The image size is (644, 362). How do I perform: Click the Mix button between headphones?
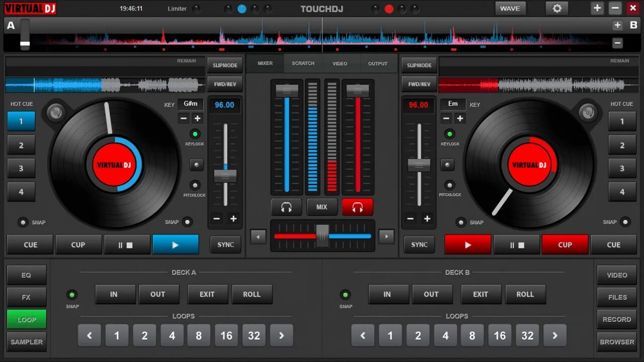coord(321,207)
